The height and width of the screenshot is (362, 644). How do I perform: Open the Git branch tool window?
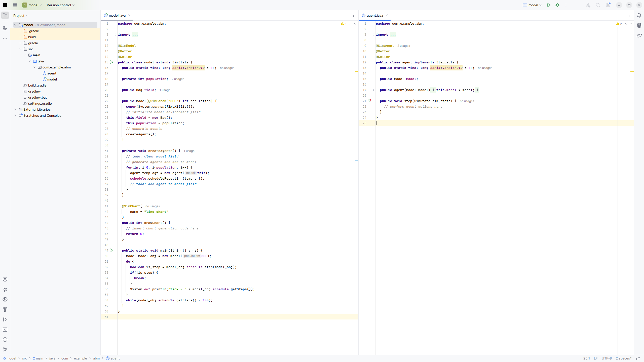coord(5,350)
